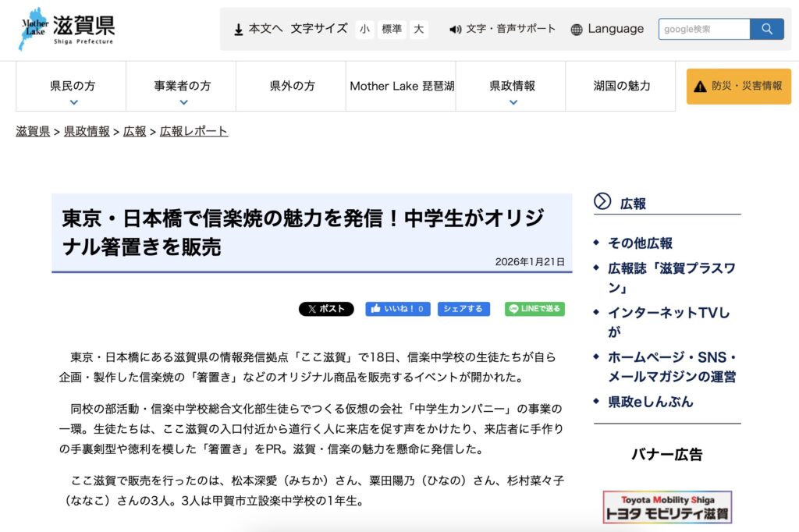Share article with X ポスト button
Viewport: 799px width, 532px height.
click(326, 309)
